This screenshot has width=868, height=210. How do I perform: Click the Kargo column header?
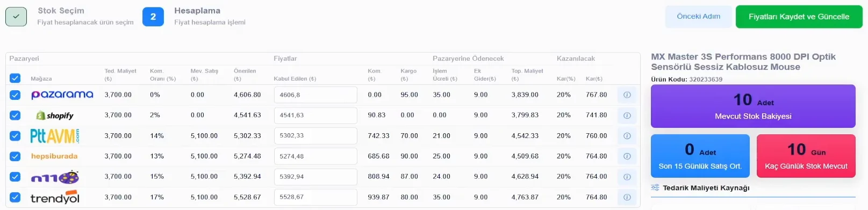point(408,75)
